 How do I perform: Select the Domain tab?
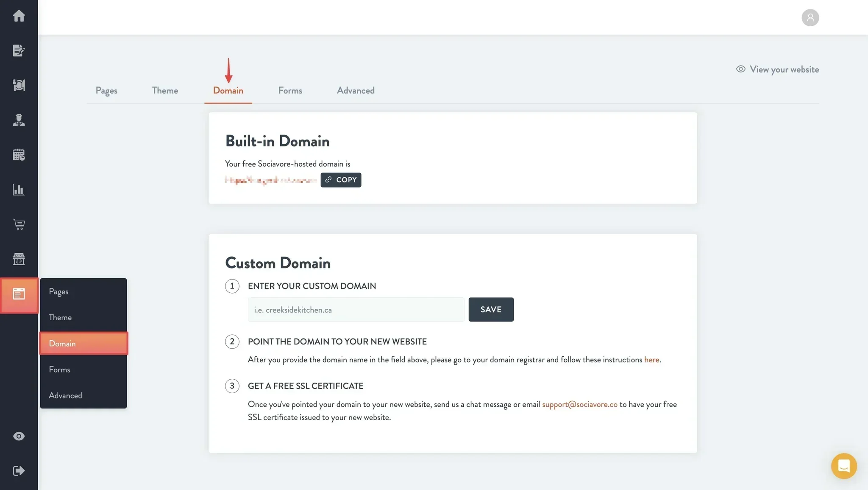click(x=228, y=90)
